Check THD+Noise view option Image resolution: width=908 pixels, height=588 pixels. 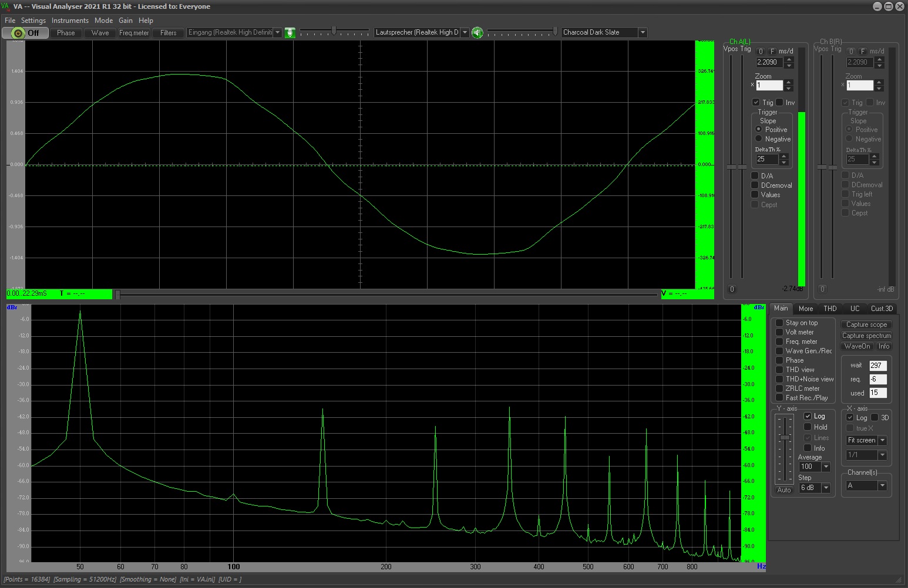pyautogui.click(x=779, y=379)
